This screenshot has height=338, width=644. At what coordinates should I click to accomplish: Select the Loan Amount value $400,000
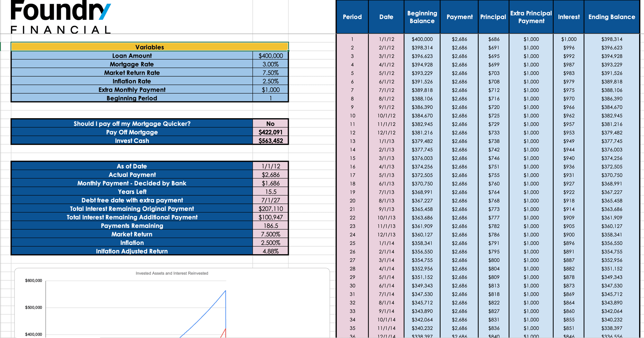[270, 56]
